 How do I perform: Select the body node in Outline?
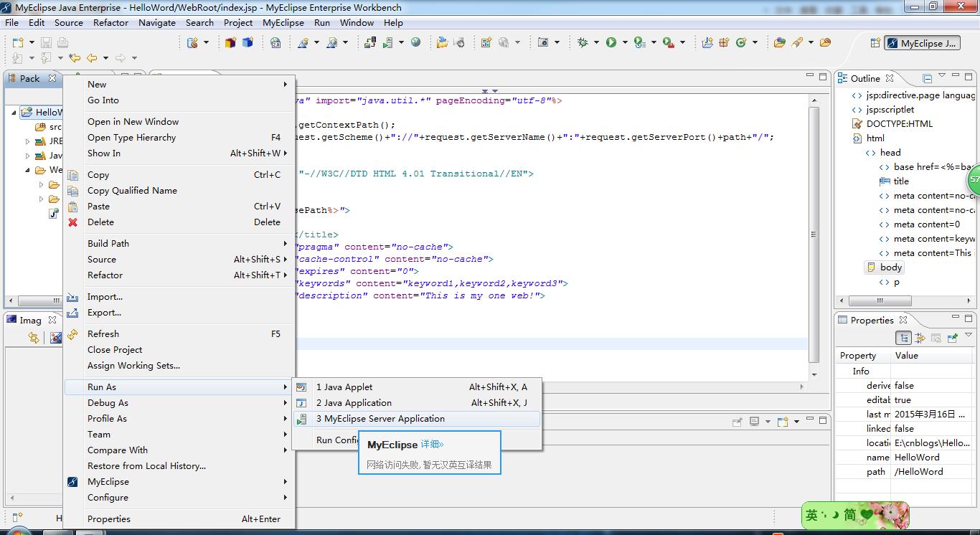(890, 267)
